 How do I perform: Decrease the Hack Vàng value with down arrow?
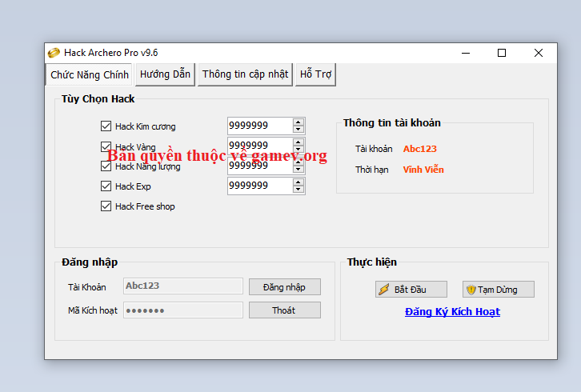[x=299, y=150]
